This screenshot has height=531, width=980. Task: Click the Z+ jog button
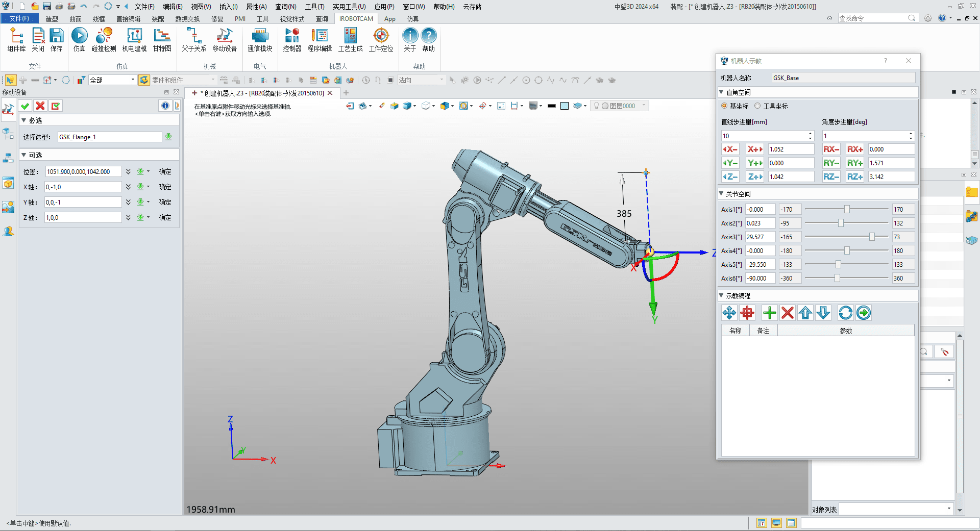754,176
